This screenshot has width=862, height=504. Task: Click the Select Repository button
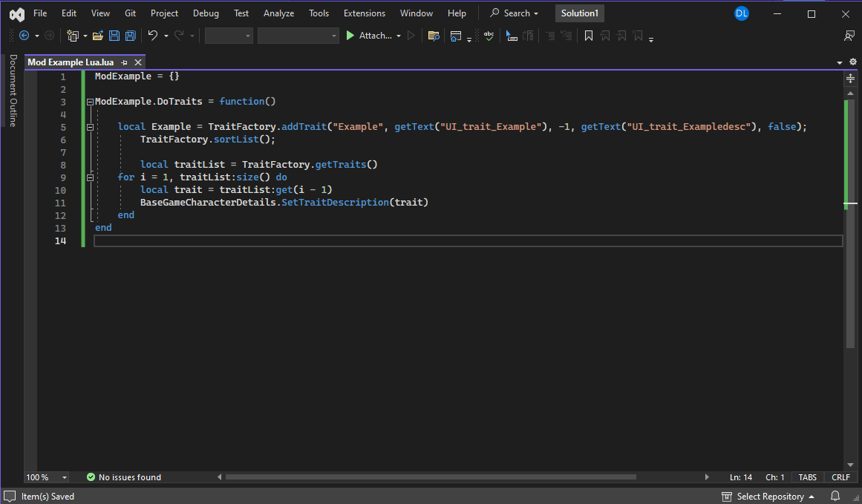pos(768,496)
